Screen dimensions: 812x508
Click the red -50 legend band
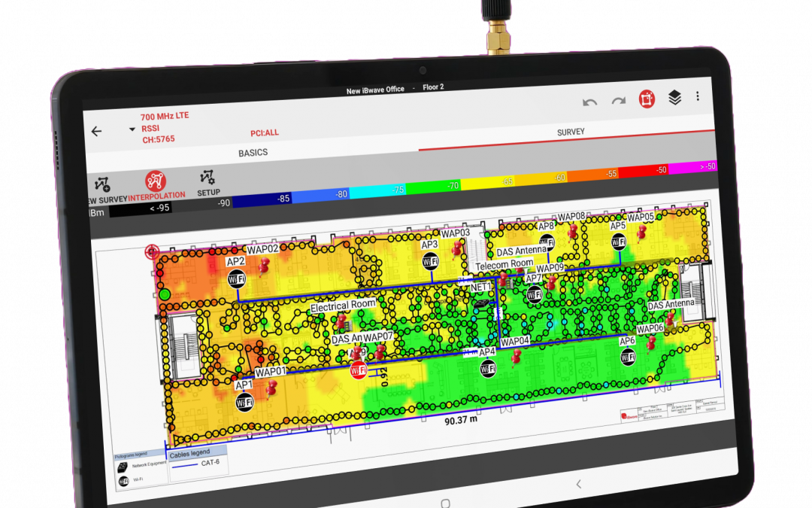point(644,171)
